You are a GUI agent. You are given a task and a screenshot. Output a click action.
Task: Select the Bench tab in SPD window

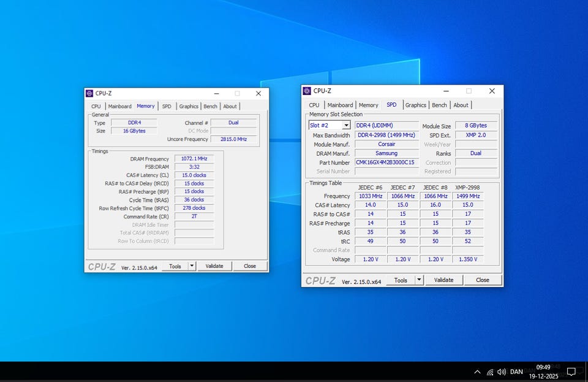point(439,105)
